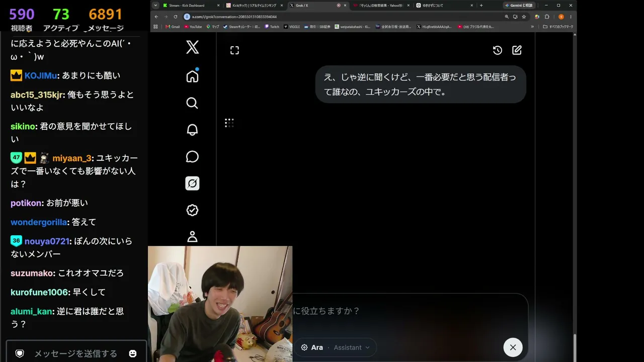Screen dimensions: 644x362
Task: Bookmark this page with the star icon
Action: (524, 17)
